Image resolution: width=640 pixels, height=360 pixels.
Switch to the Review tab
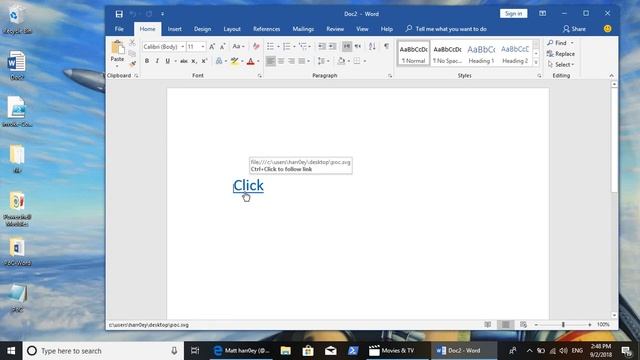335,29
